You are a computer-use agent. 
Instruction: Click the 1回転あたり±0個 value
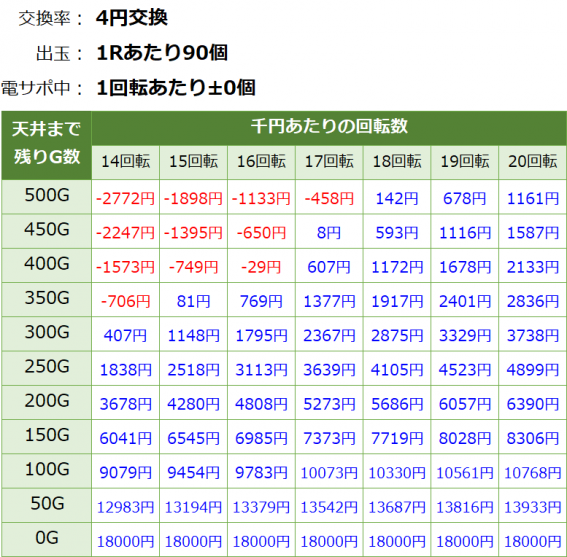(176, 88)
